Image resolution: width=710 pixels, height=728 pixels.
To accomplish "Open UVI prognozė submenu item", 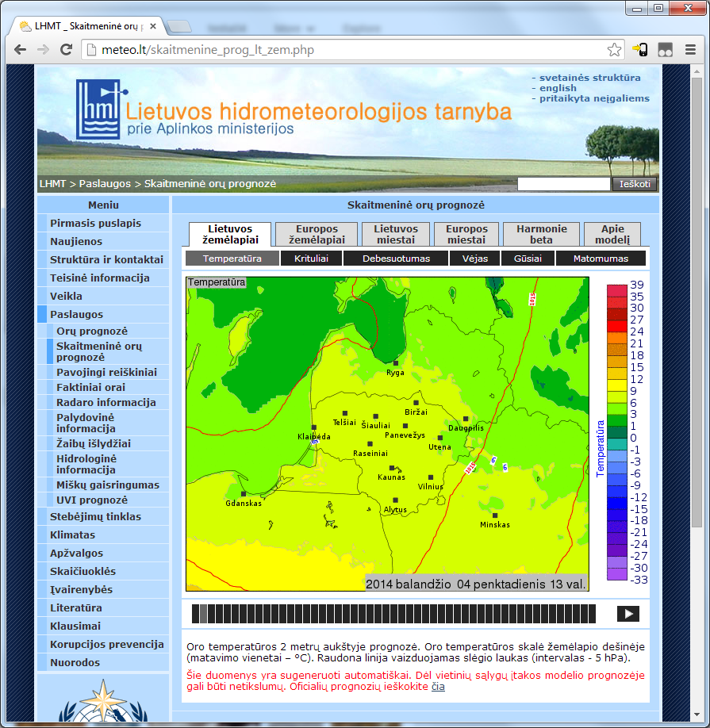I will coord(108,500).
